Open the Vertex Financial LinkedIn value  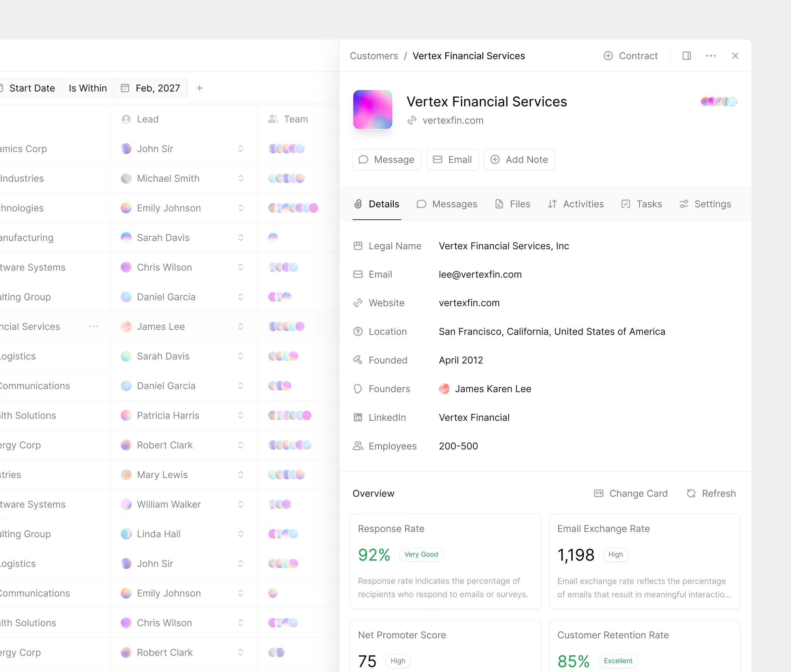tap(474, 417)
